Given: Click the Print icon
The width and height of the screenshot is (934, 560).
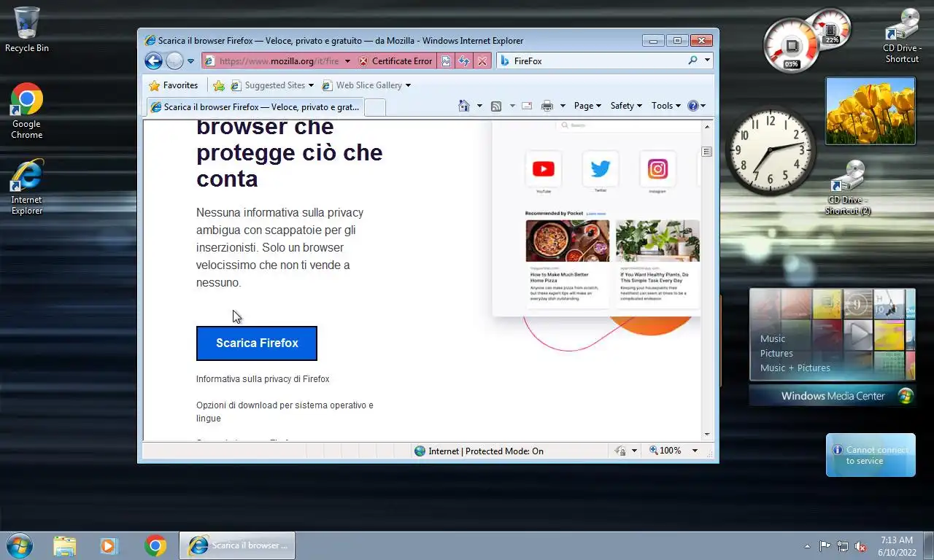Looking at the screenshot, I should pyautogui.click(x=547, y=106).
